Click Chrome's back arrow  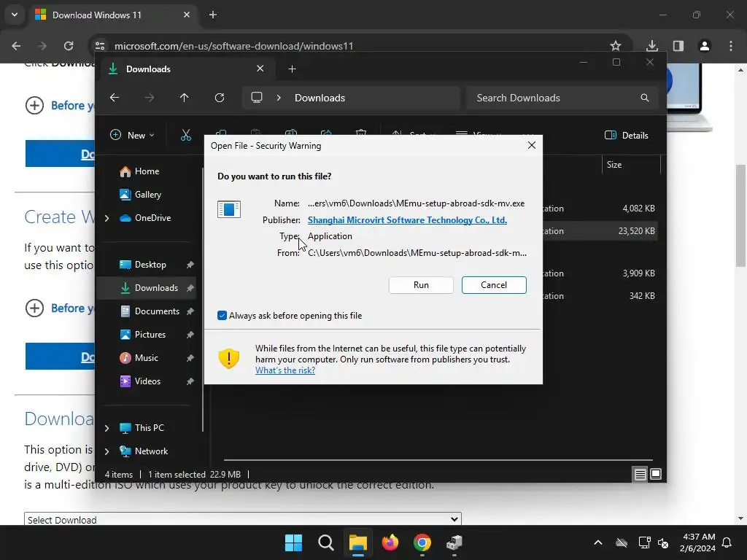click(x=16, y=46)
